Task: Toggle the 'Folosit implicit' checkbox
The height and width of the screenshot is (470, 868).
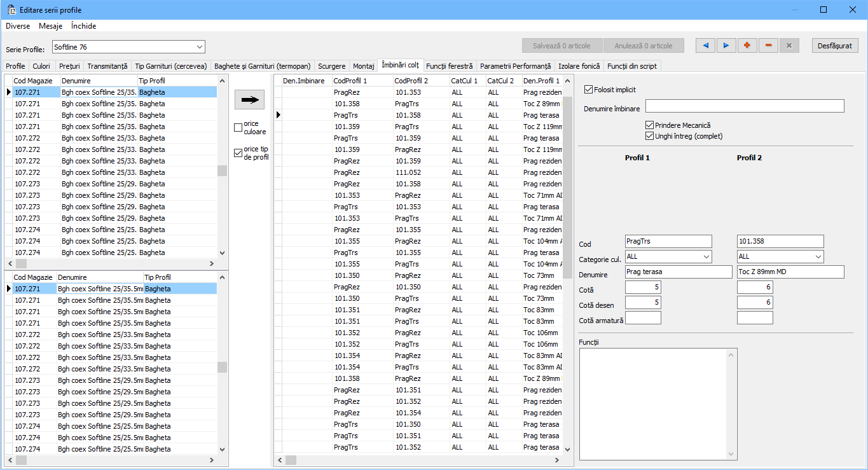Action: click(x=588, y=90)
